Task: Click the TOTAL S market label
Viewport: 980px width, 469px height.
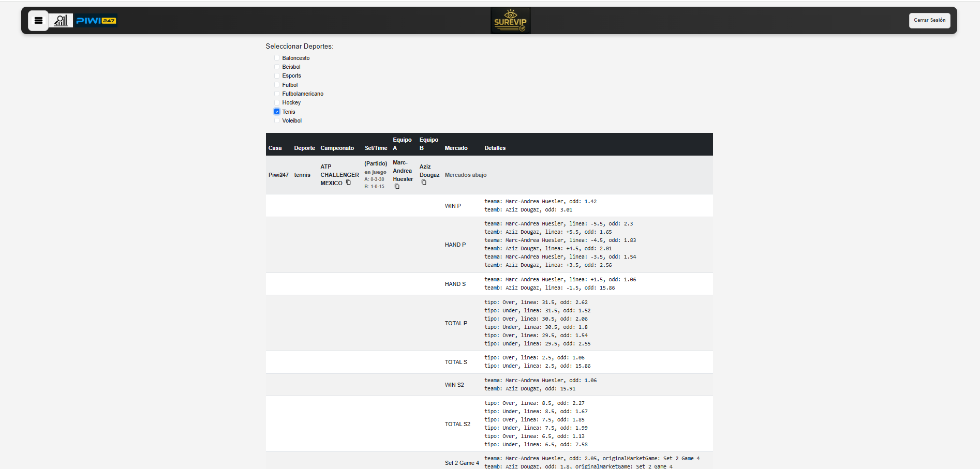Action: 455,361
